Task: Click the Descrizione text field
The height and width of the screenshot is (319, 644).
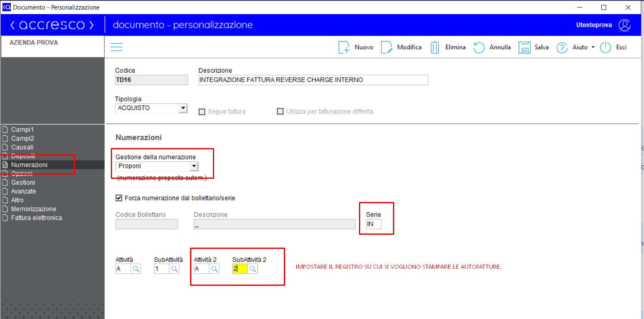Action: tap(313, 80)
